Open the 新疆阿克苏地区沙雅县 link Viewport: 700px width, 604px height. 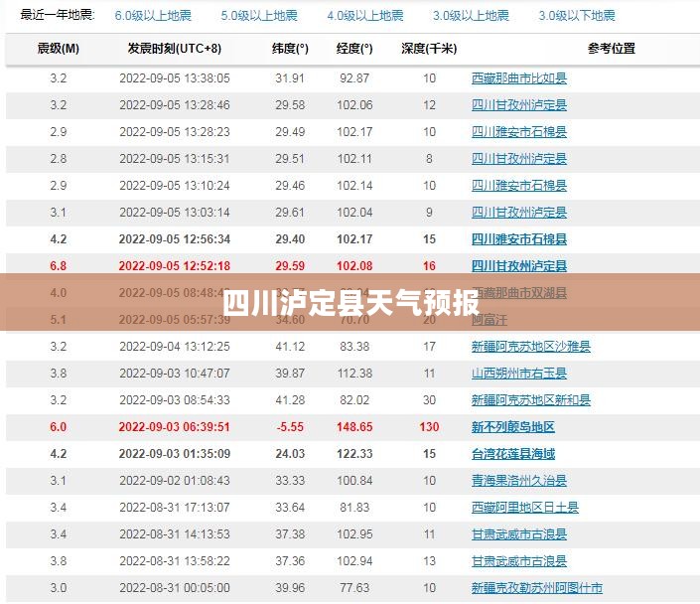[531, 347]
